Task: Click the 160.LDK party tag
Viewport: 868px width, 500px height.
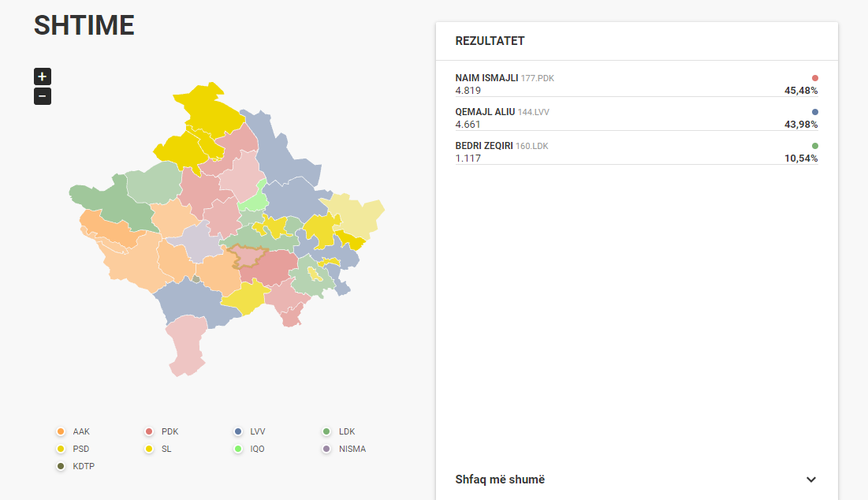Action: [x=532, y=146]
